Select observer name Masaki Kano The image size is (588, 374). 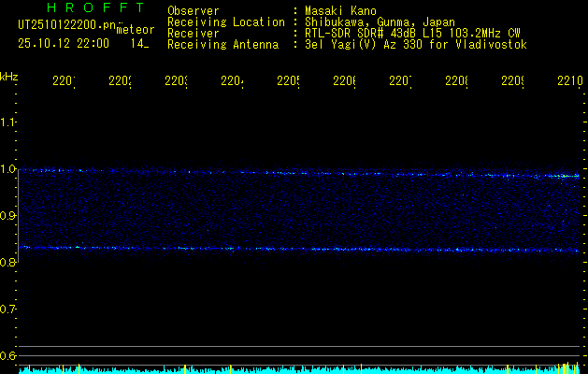[x=335, y=11]
